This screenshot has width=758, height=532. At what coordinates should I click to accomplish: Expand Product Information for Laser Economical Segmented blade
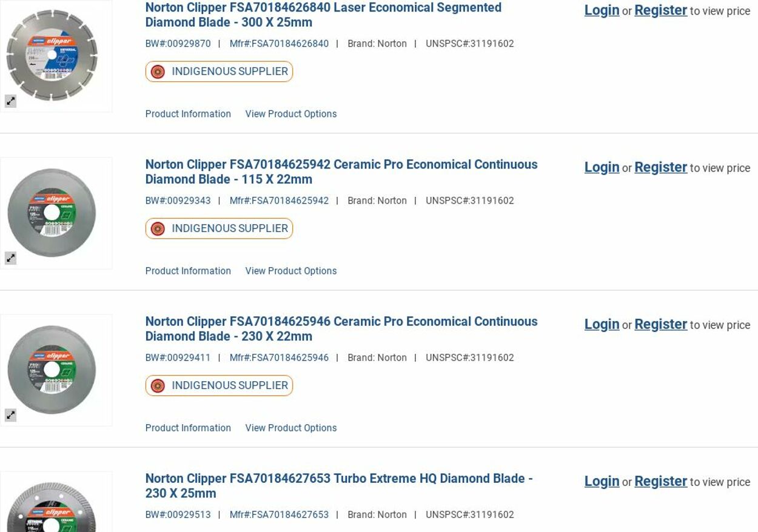pos(188,114)
